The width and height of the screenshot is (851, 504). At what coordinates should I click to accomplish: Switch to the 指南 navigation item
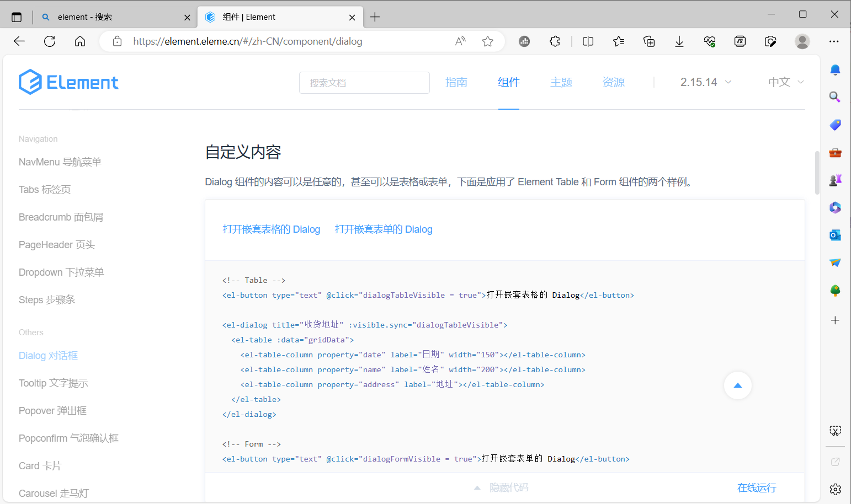[x=456, y=82]
